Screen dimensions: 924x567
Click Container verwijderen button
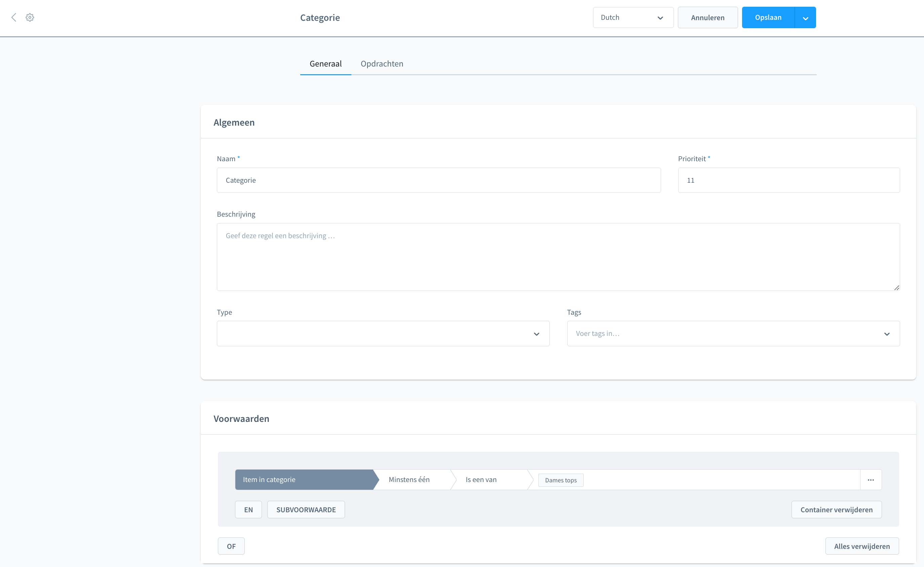click(836, 510)
